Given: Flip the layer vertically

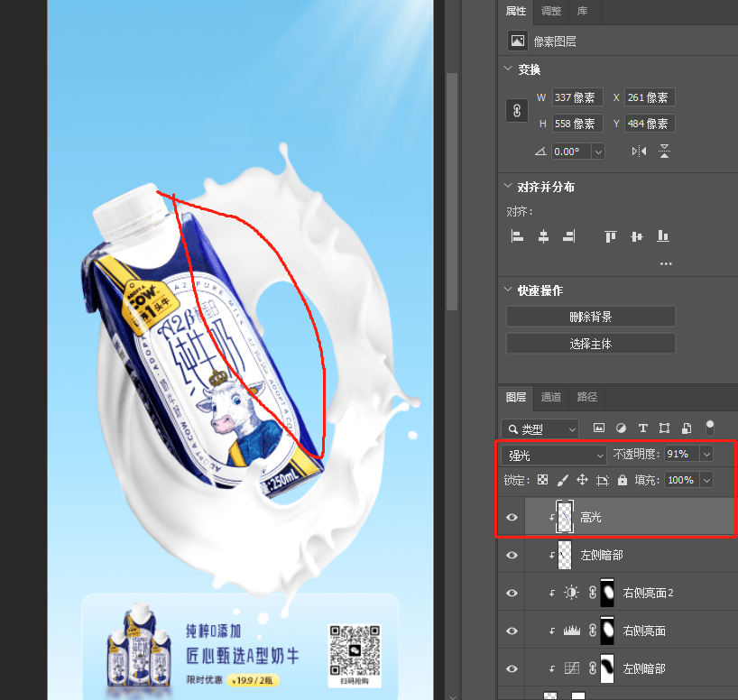Looking at the screenshot, I should [x=664, y=152].
